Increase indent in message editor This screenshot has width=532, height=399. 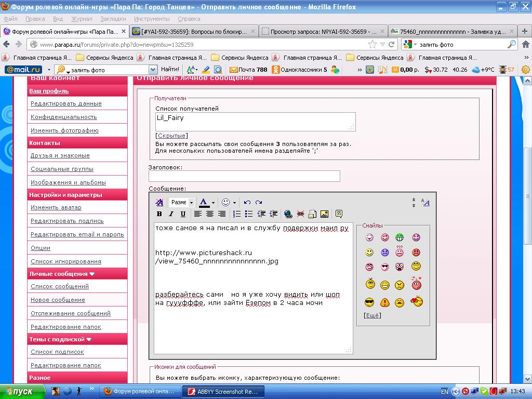(x=273, y=214)
